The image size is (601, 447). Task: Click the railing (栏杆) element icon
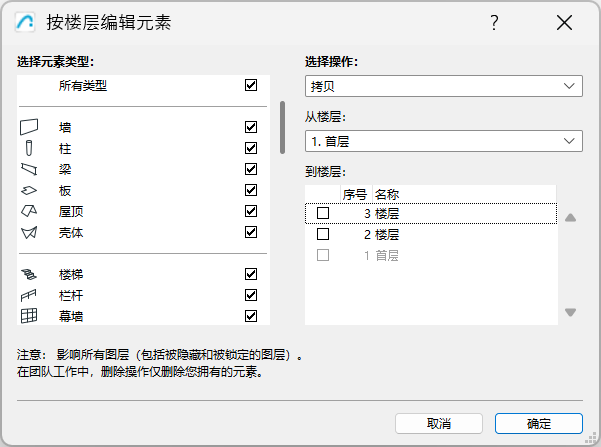click(29, 295)
